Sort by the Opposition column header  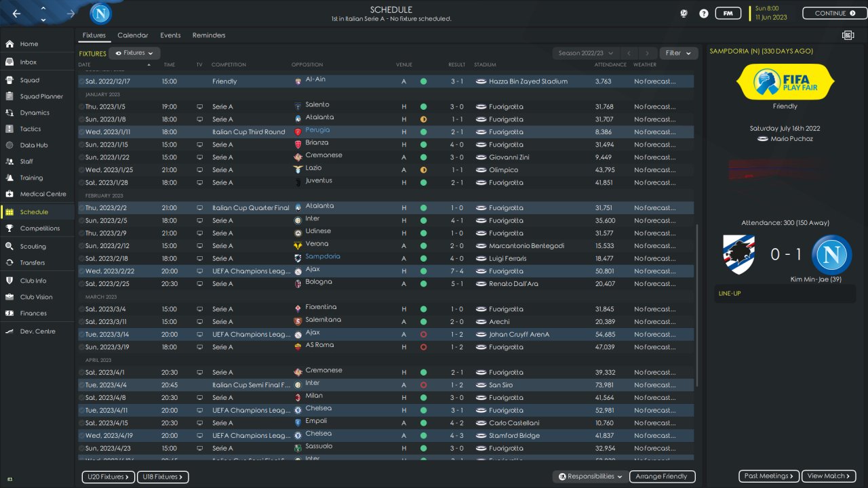pyautogui.click(x=307, y=64)
